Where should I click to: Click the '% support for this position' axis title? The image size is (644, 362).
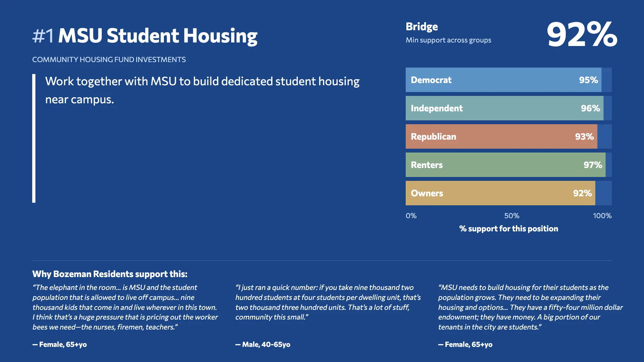tap(509, 229)
